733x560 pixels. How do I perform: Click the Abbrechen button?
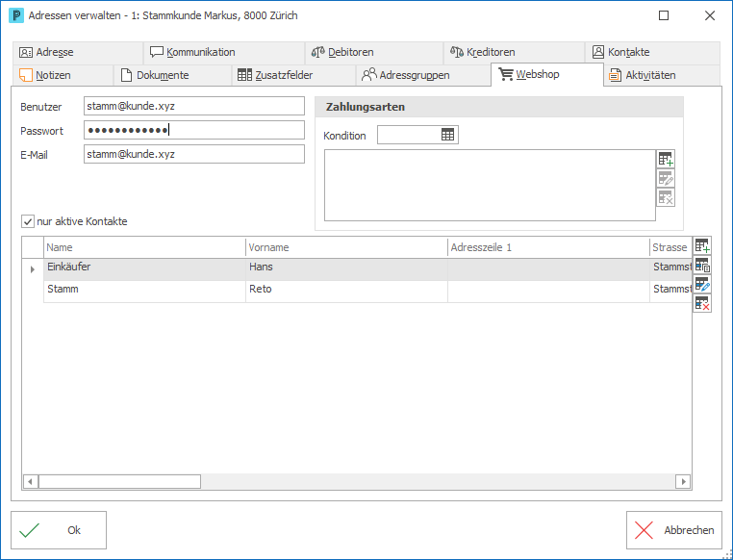pyautogui.click(x=674, y=530)
